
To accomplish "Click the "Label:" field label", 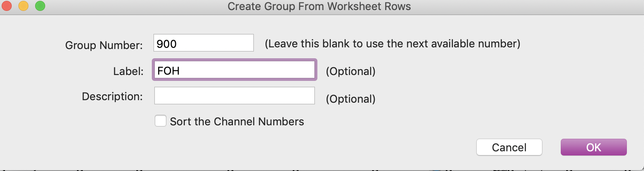I will point(128,71).
